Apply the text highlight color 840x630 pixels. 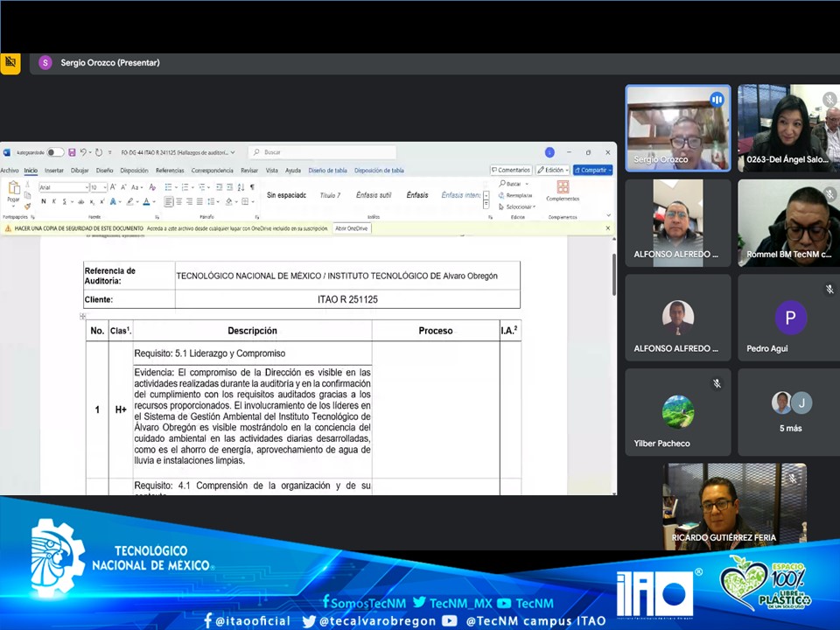[129, 201]
